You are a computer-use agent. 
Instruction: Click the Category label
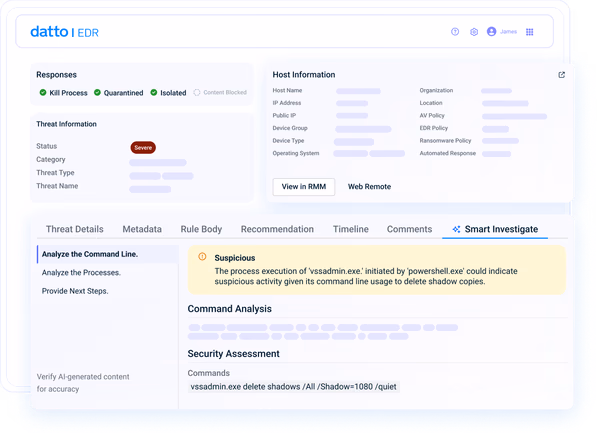coord(51,160)
